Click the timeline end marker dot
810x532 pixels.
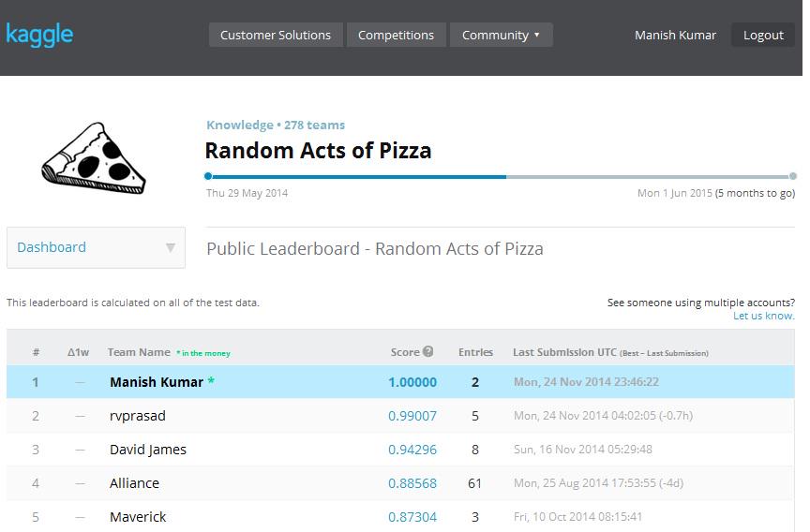point(793,176)
